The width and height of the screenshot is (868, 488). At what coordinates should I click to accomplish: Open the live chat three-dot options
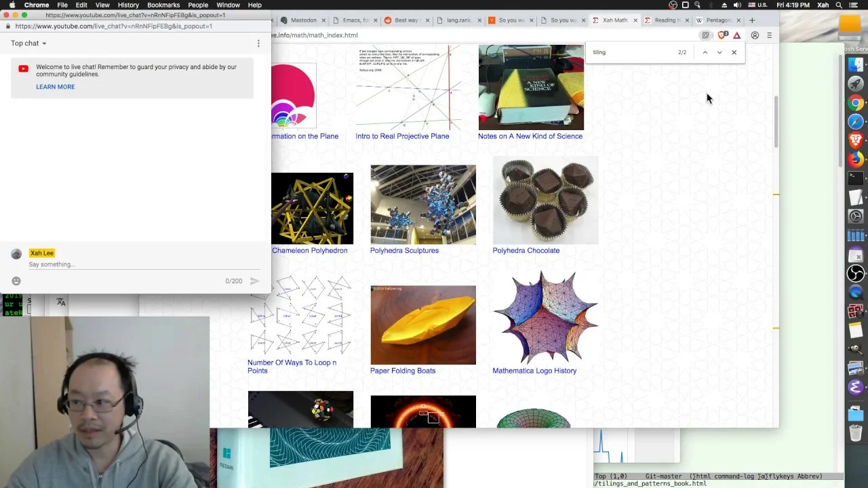[x=258, y=43]
